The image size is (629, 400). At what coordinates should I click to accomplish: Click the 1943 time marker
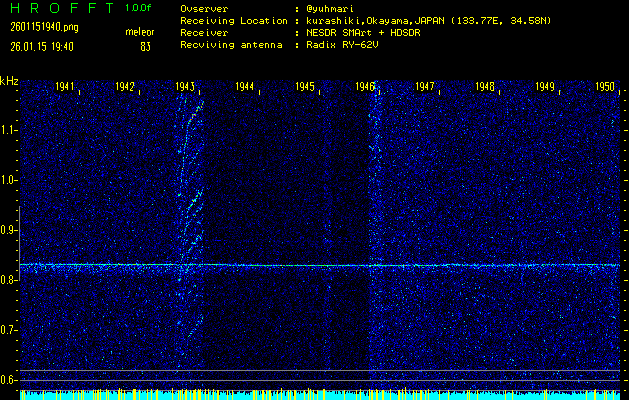[x=184, y=87]
